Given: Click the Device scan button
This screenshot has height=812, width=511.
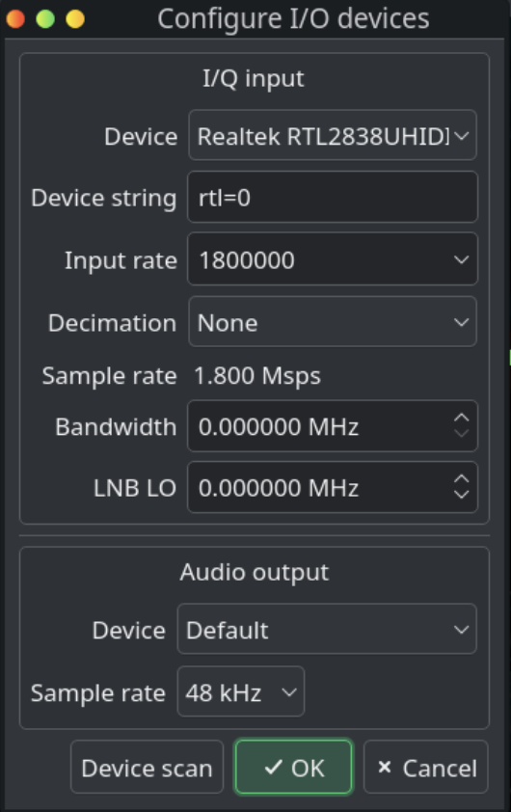Looking at the screenshot, I should 148,768.
